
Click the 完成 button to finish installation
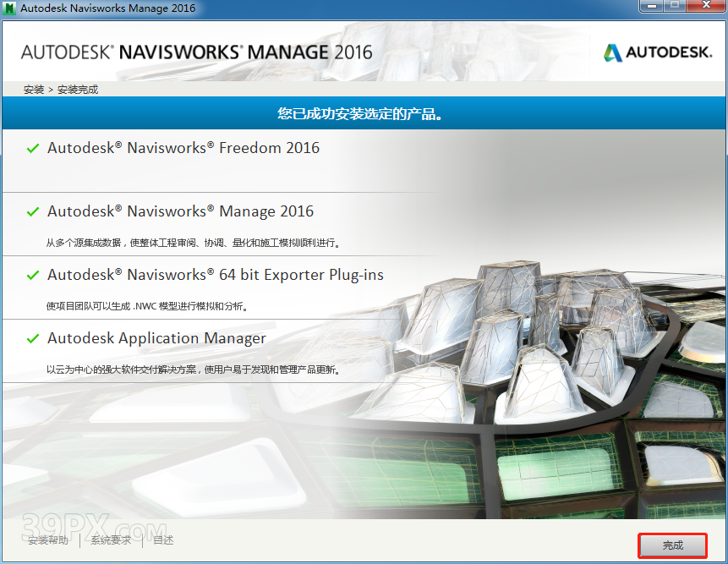pyautogui.click(x=672, y=545)
